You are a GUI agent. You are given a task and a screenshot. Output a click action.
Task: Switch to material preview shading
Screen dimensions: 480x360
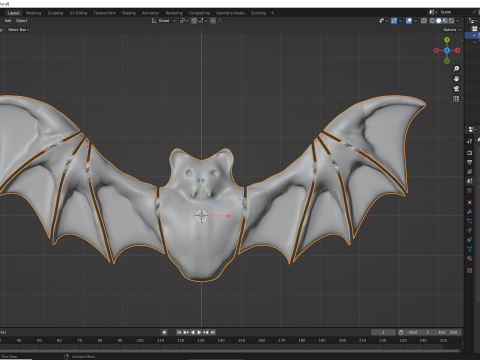[445, 21]
